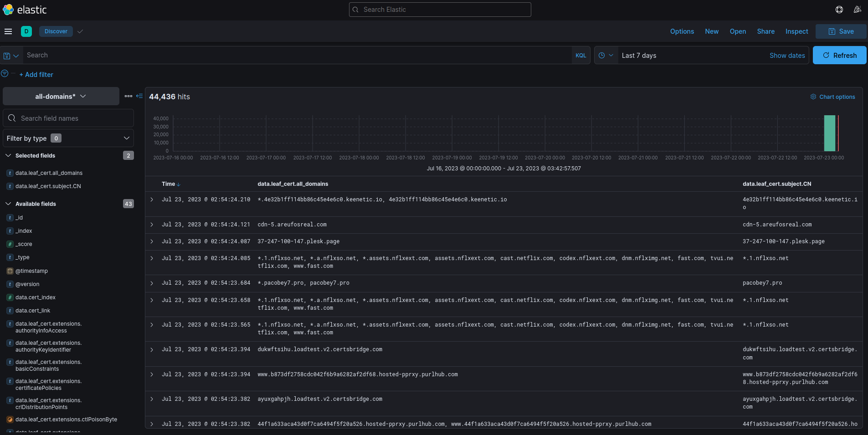Toggle KQL query language switch
Viewport: 868px width, 435px height.
[580, 56]
